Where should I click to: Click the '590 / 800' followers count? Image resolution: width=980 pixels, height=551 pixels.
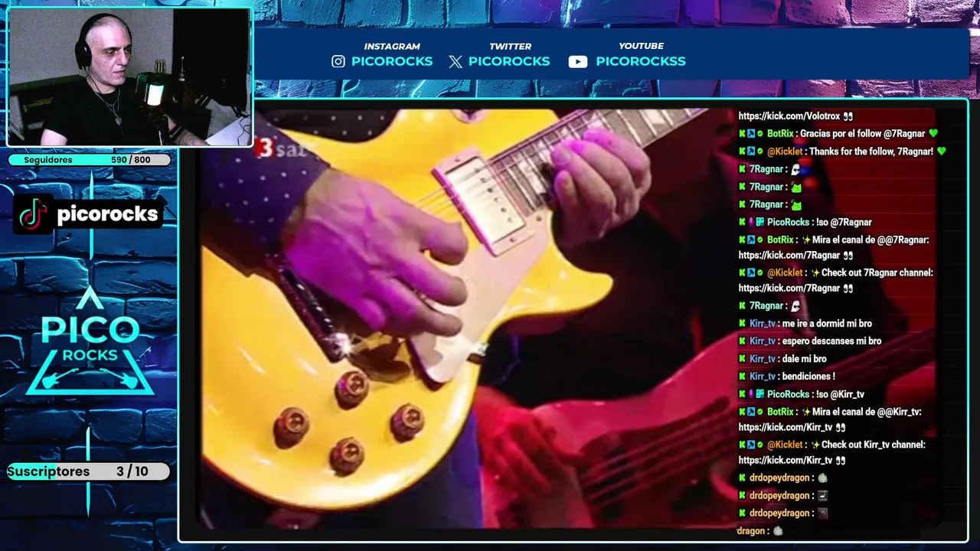pos(130,160)
